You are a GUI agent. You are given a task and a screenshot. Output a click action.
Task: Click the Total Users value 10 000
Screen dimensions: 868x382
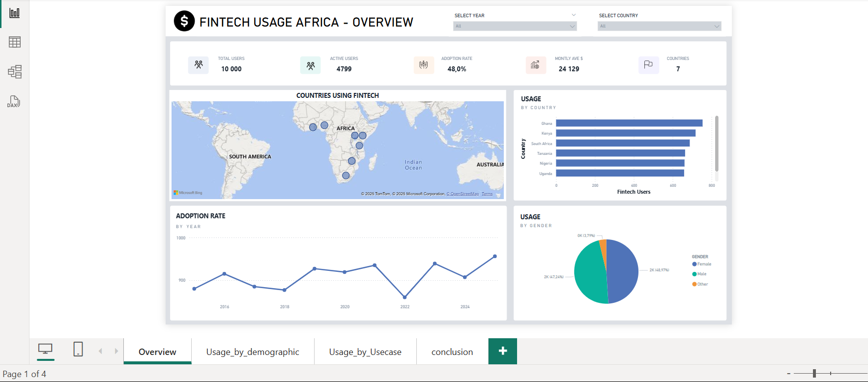click(x=231, y=69)
